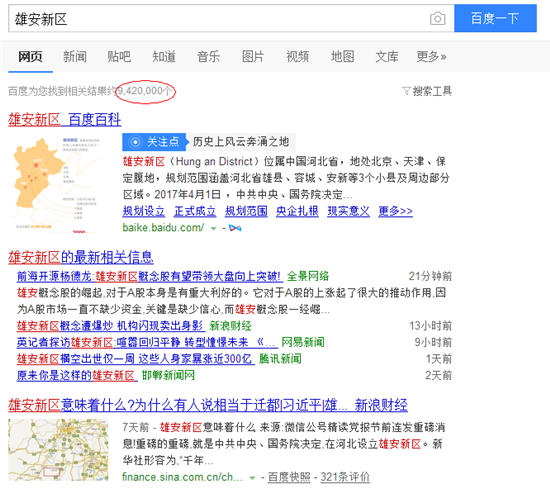550x493 pixels.
Task: Click the 网易新闻 source label
Action: (x=303, y=342)
